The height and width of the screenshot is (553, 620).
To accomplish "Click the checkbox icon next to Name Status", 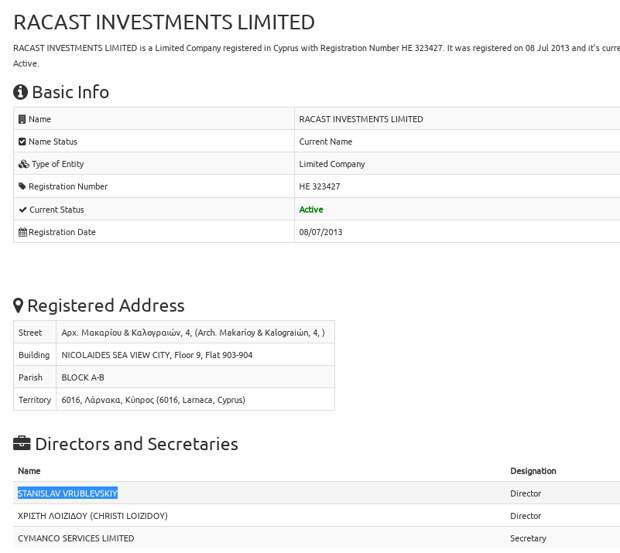I will click(x=22, y=142).
